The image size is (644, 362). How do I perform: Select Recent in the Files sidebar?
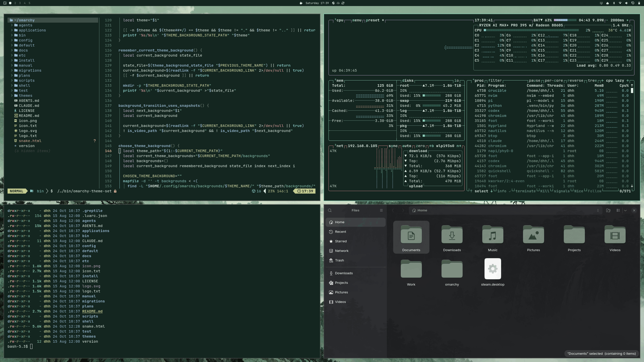pos(355,232)
